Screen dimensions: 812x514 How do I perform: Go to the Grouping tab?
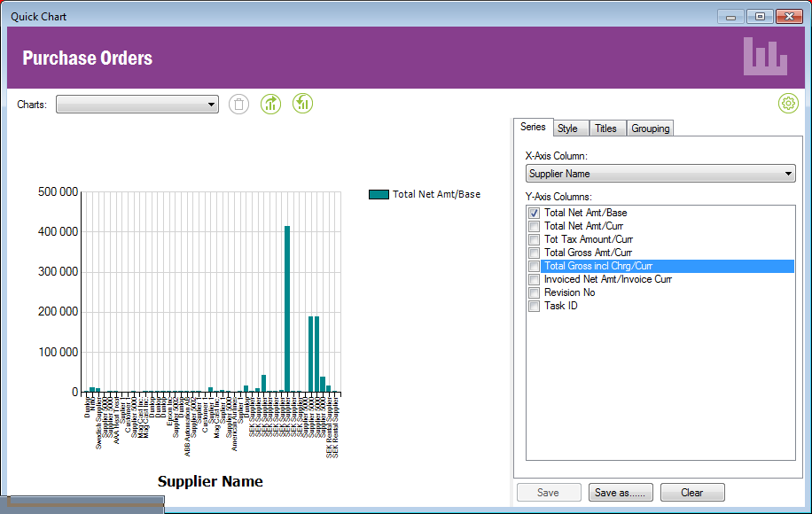click(x=651, y=128)
